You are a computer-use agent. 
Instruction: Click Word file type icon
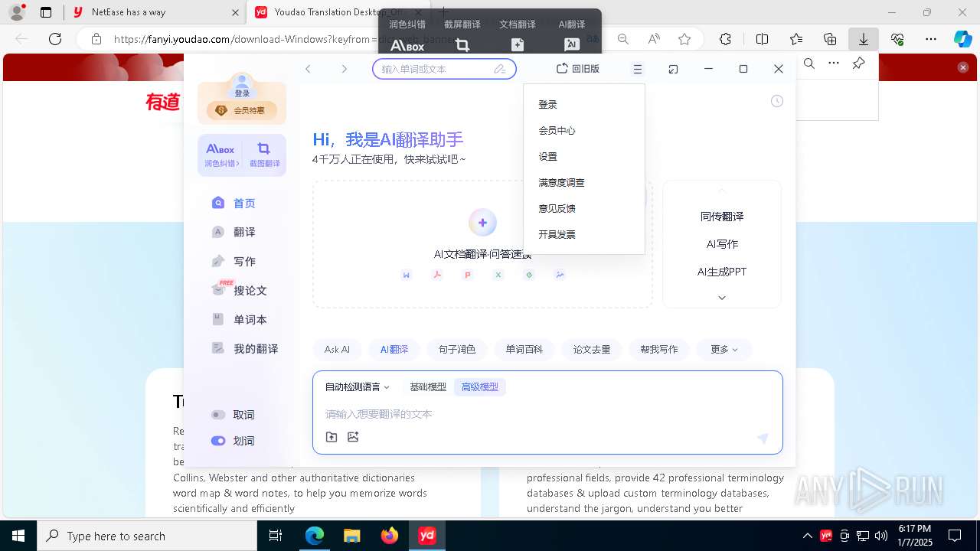407,275
